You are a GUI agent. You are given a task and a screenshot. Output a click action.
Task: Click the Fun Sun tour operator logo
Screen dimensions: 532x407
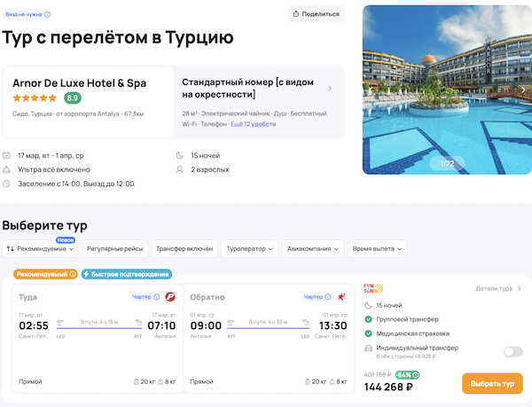click(x=373, y=288)
